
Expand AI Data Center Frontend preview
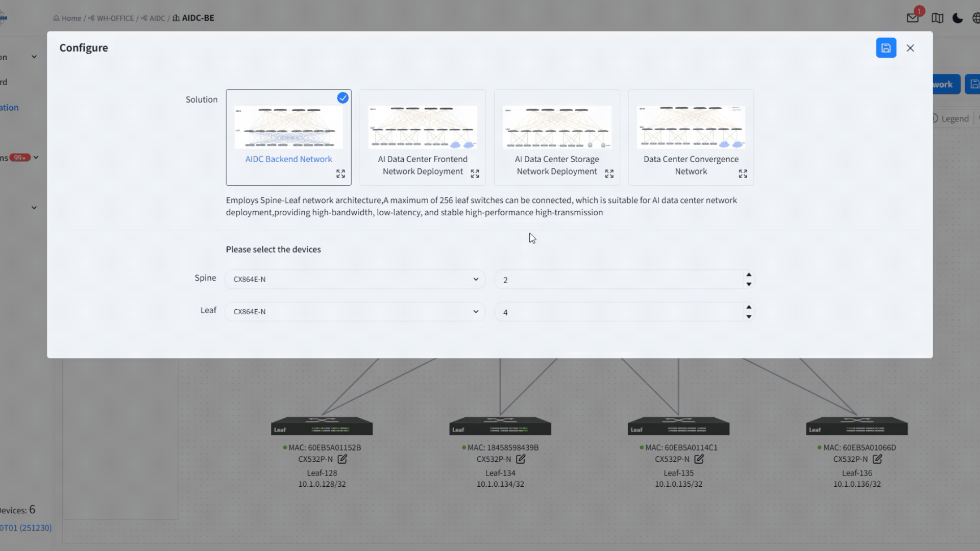(x=475, y=174)
